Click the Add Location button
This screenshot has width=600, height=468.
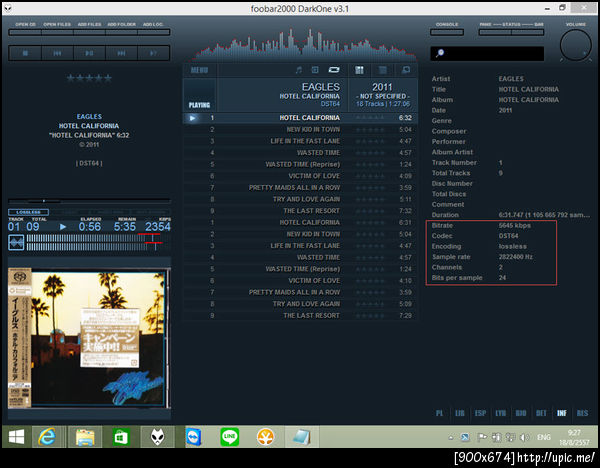point(153,33)
